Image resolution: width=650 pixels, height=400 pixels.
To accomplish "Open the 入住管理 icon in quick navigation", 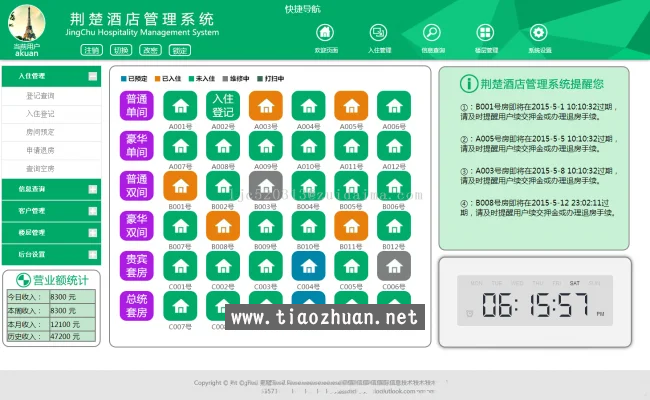I will [x=378, y=32].
